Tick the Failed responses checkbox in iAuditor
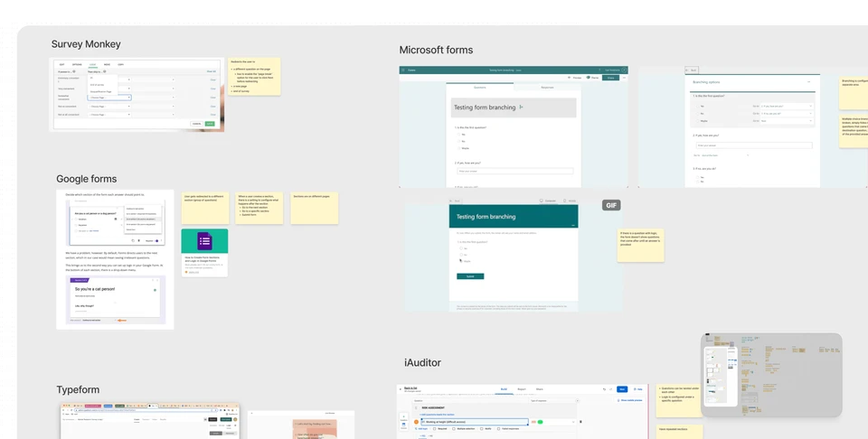868x439 pixels. click(x=499, y=429)
